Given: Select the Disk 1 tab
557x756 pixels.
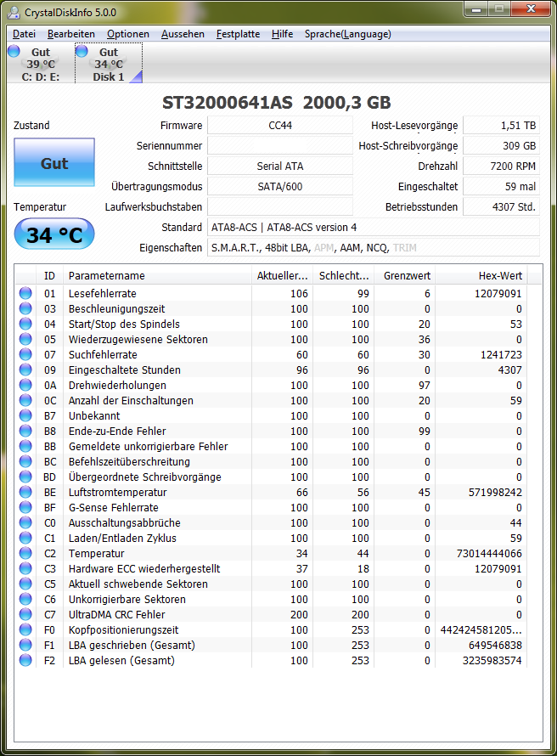Looking at the screenshot, I should tap(109, 64).
